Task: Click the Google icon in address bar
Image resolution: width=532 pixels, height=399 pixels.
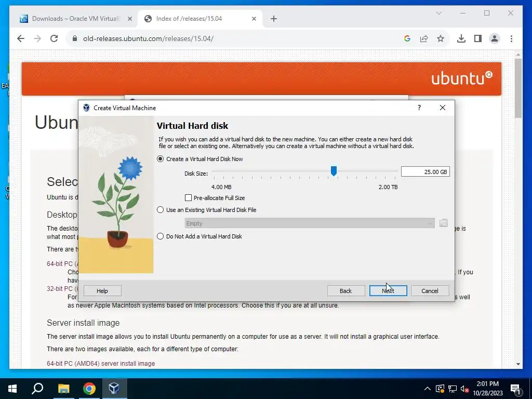Action: [x=407, y=38]
